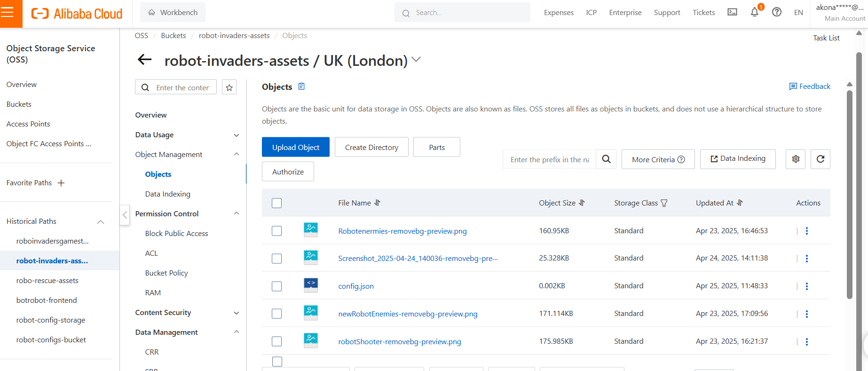Check newRobotEnemies-removebg-preview.png row checkbox

click(x=277, y=314)
